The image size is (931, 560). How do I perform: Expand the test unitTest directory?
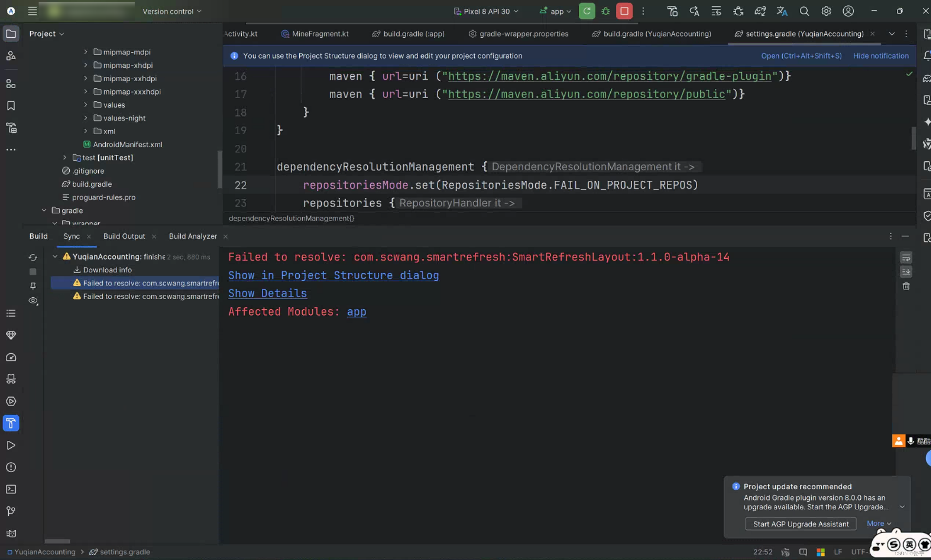click(64, 157)
